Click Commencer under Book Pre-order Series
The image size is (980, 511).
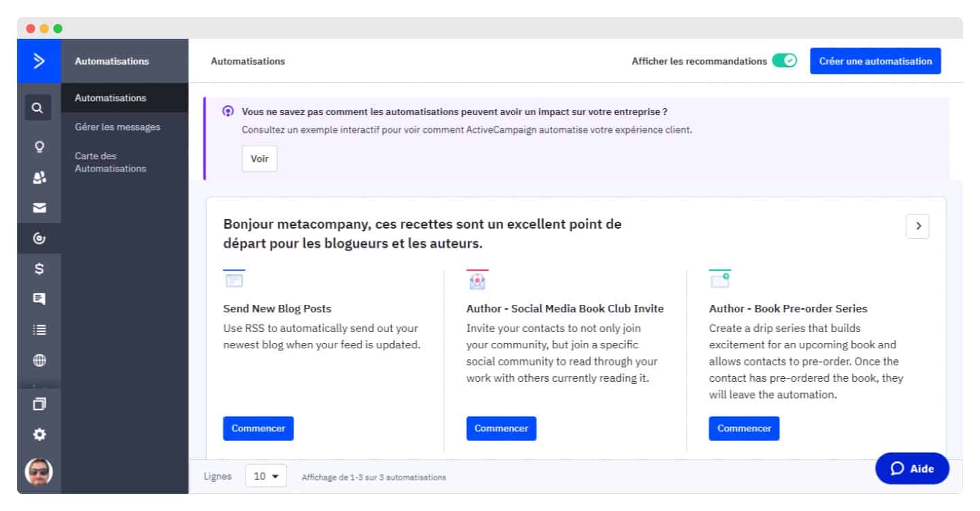tap(745, 429)
